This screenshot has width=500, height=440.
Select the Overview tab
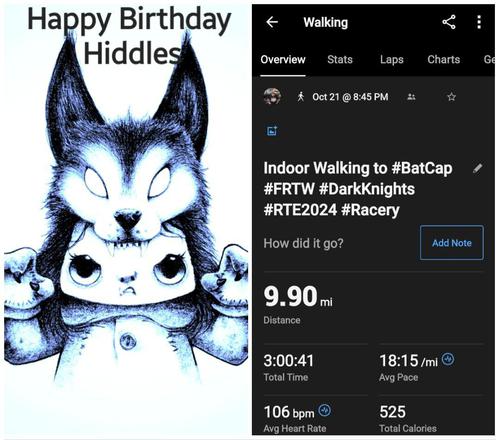coord(283,59)
